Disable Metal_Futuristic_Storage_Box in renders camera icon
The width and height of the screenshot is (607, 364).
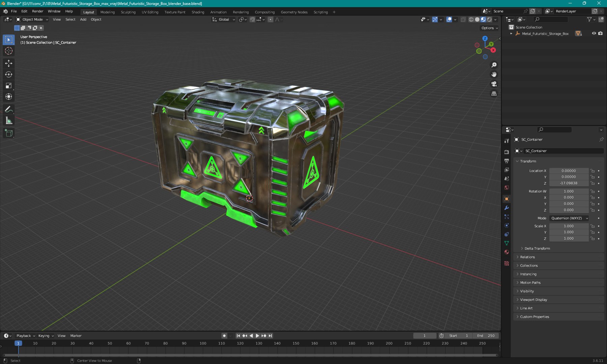[x=601, y=33]
